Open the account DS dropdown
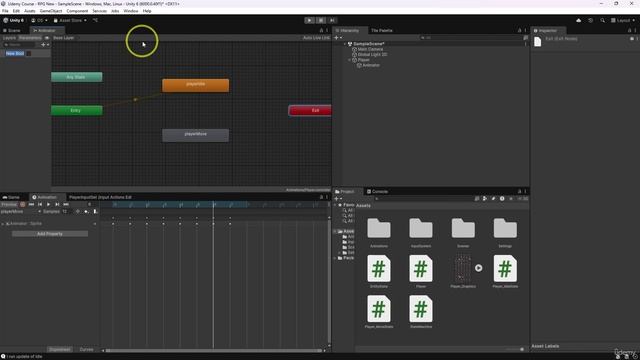The width and height of the screenshot is (640, 360). tap(39, 20)
